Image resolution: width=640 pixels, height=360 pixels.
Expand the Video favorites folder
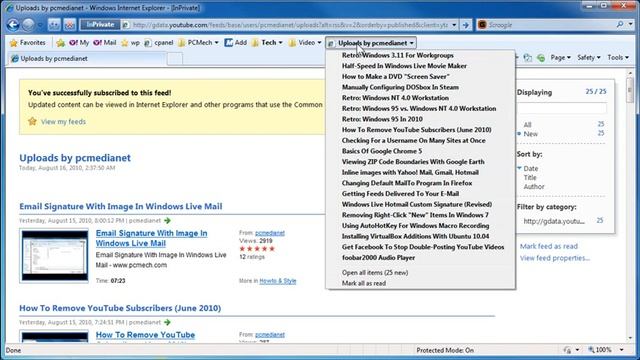tap(305, 42)
